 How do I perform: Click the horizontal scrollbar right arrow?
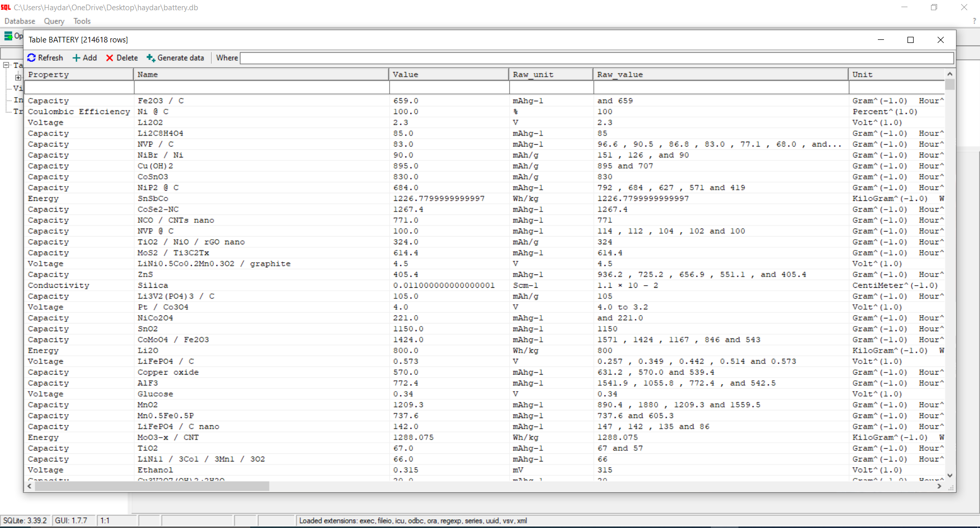pyautogui.click(x=939, y=486)
